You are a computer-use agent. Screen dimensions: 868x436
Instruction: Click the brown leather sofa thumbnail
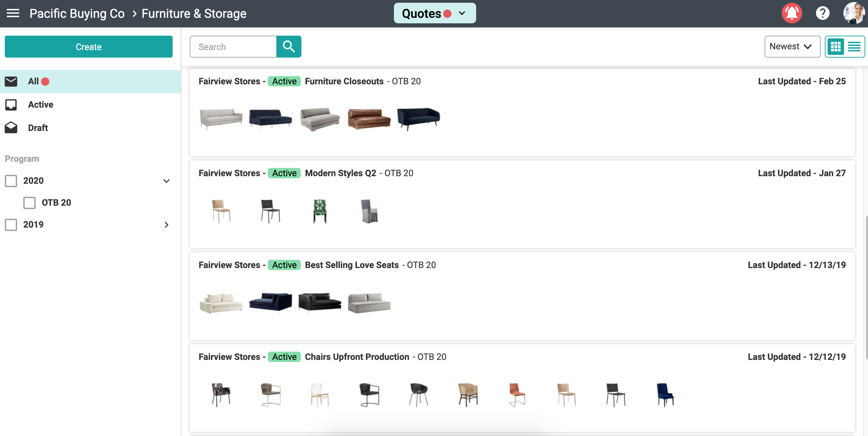pyautogui.click(x=369, y=119)
